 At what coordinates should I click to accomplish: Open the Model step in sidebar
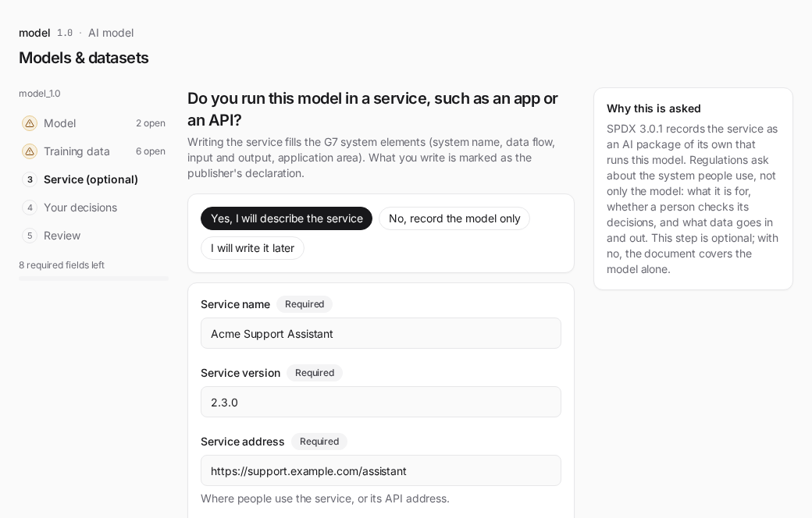tap(94, 123)
